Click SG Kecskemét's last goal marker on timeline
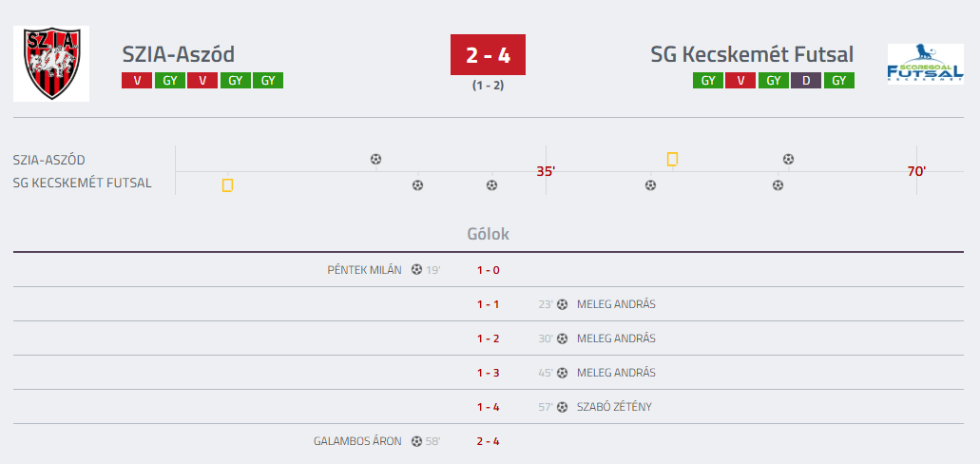Viewport: 980px width, 464px height. pyautogui.click(x=778, y=184)
